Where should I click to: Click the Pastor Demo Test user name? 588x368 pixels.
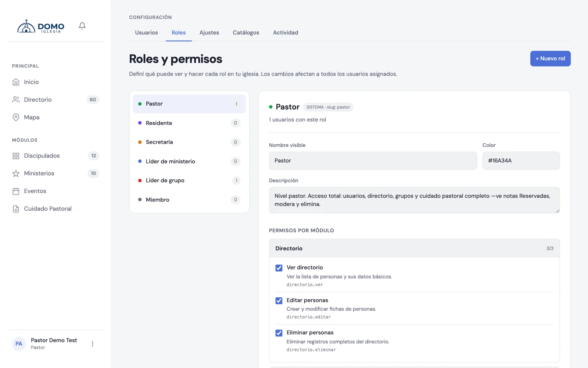(54, 340)
